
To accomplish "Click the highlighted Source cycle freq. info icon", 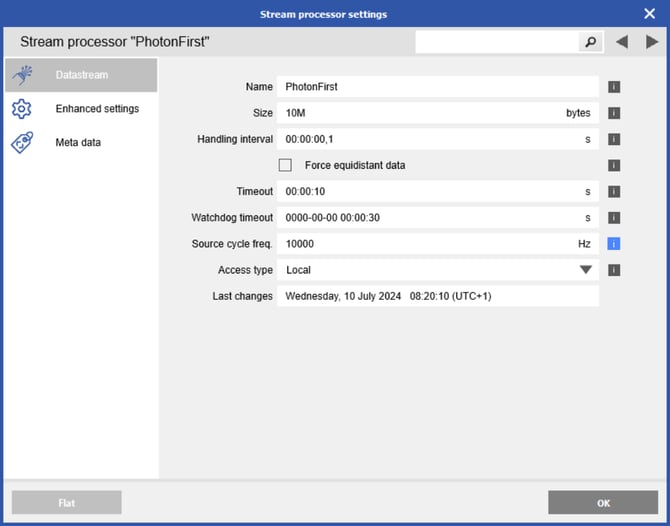I will point(615,243).
